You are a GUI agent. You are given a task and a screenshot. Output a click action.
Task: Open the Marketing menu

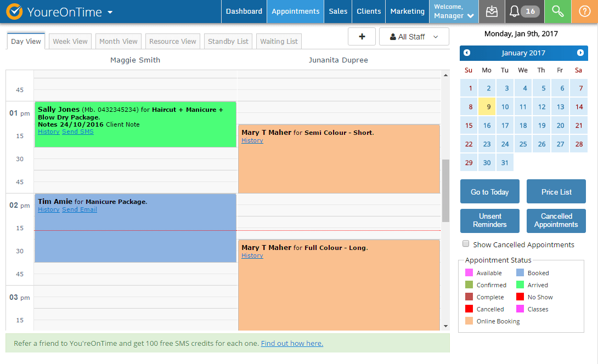point(407,12)
